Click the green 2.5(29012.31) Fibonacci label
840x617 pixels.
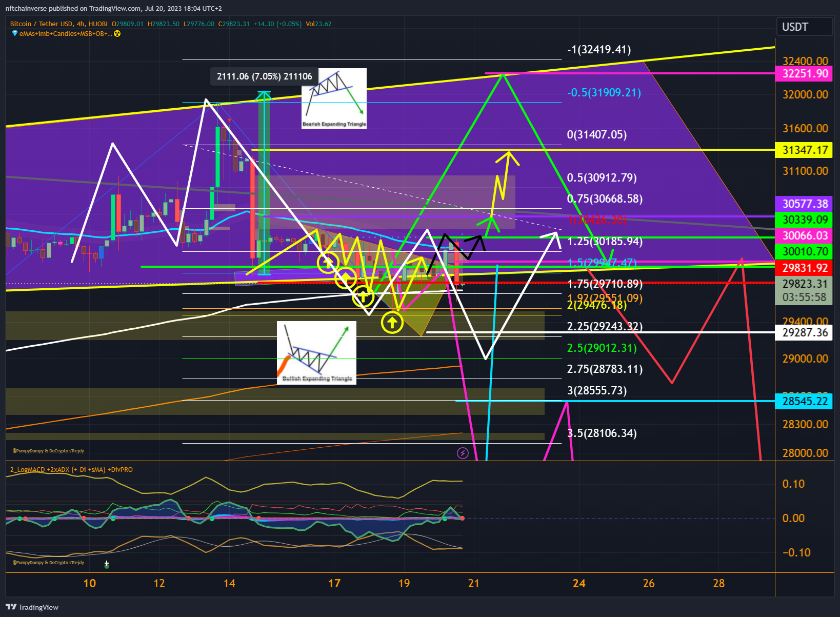[602, 348]
